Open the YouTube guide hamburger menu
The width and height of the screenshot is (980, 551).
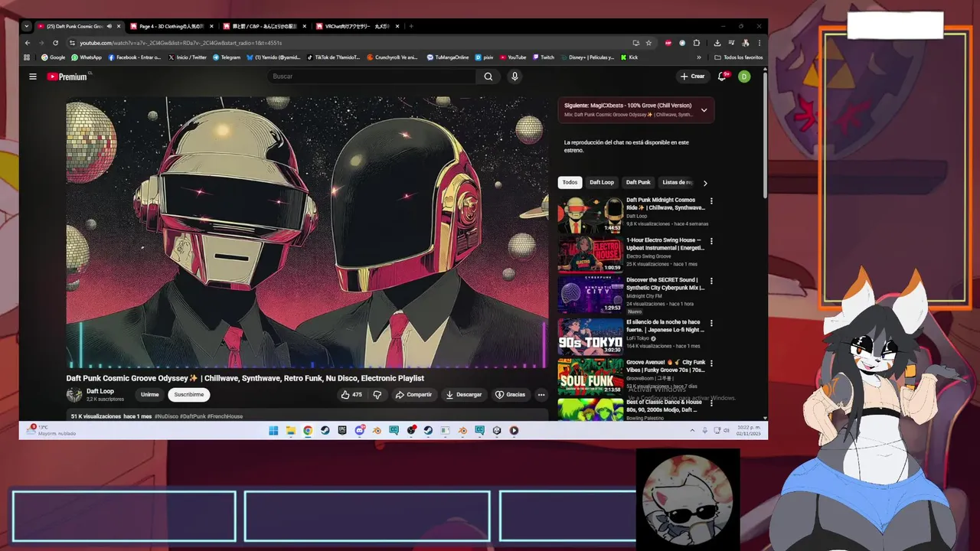(33, 77)
